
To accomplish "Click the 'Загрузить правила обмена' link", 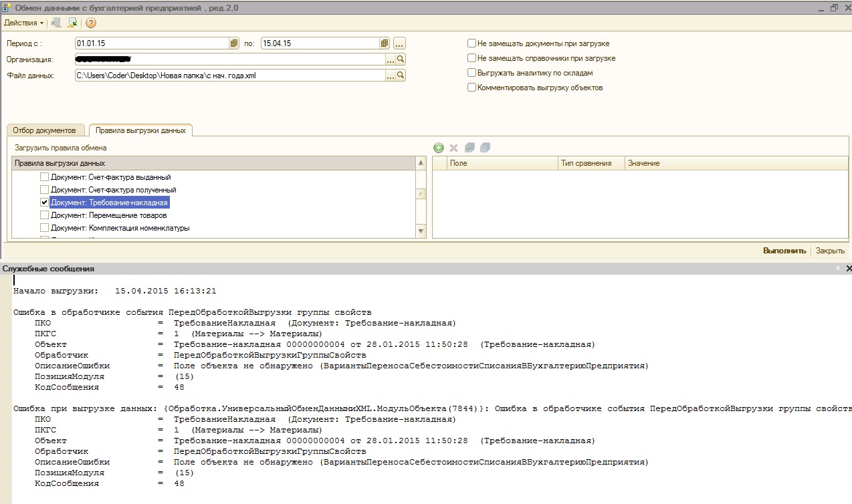I will pyautogui.click(x=61, y=148).
